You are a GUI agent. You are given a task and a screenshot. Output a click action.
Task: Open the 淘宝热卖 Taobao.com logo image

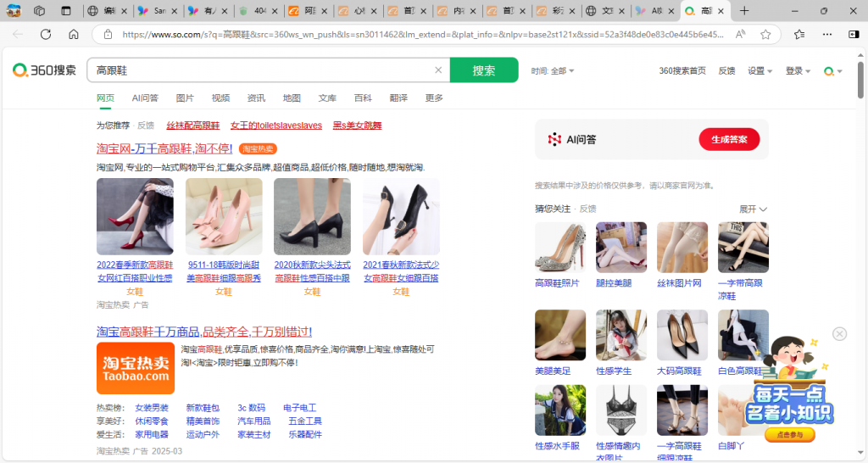coord(136,368)
